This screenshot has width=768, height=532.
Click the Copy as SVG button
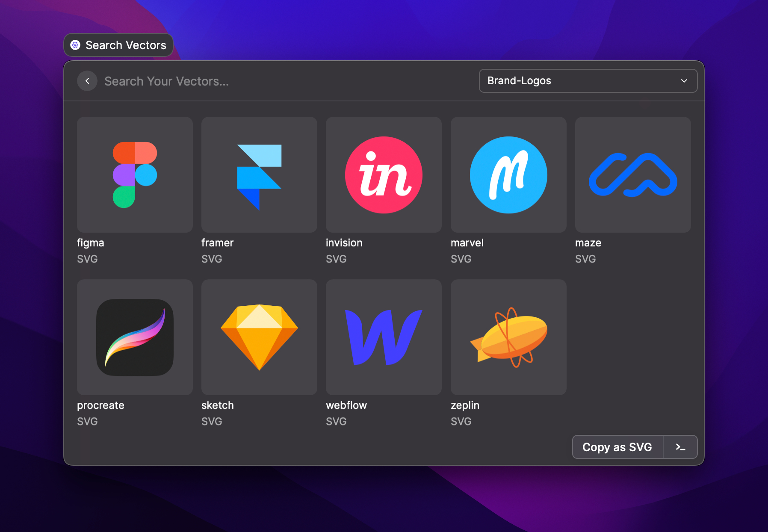coord(617,447)
